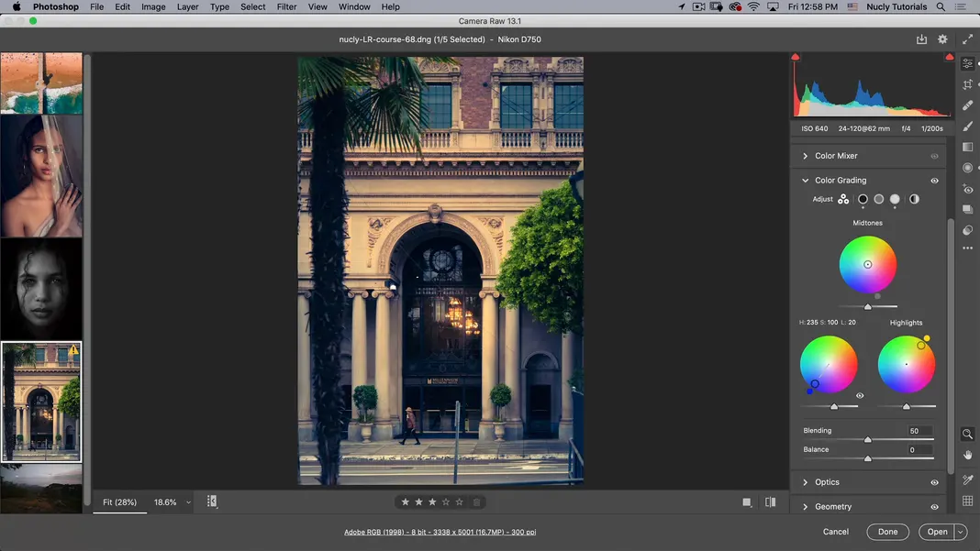Open the Presets panel icon
Image resolution: width=980 pixels, height=551 pixels.
click(967, 230)
